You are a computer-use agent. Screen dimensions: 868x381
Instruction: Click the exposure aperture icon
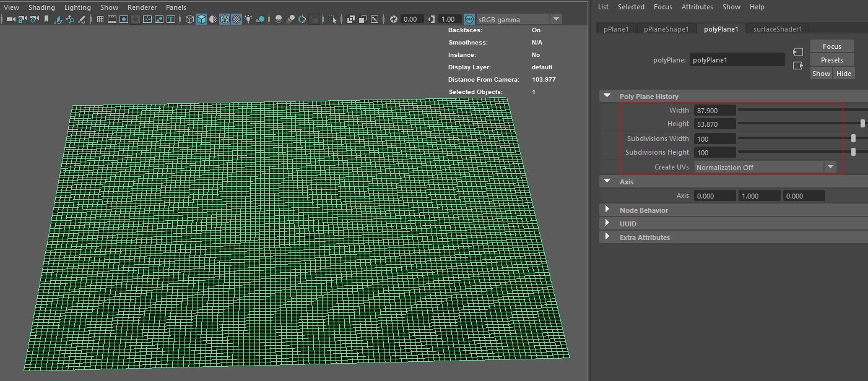[393, 19]
